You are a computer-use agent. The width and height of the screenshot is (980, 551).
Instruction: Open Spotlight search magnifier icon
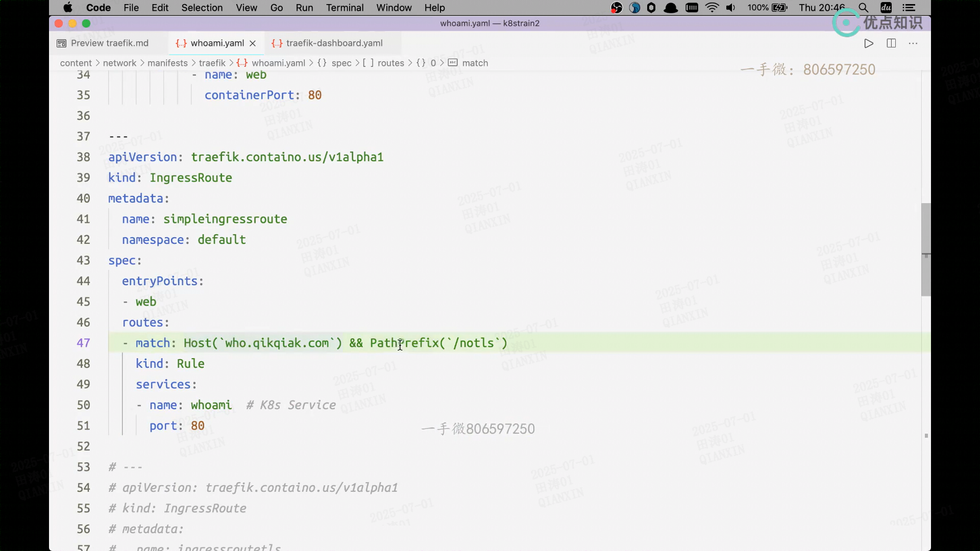tap(863, 8)
